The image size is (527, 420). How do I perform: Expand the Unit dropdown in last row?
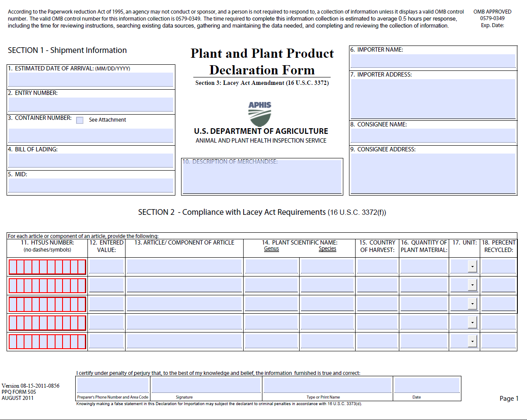(472, 341)
